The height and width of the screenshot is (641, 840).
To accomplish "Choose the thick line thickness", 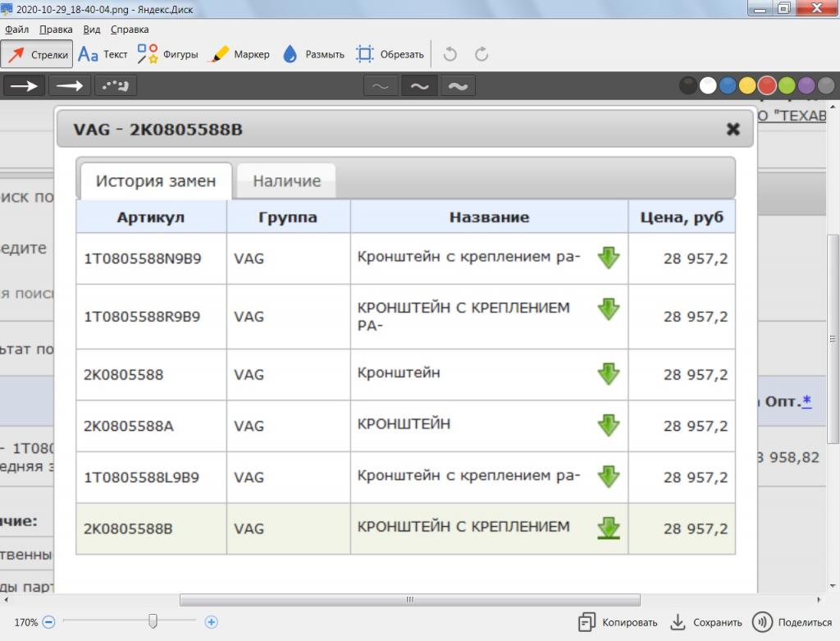I will [458, 85].
